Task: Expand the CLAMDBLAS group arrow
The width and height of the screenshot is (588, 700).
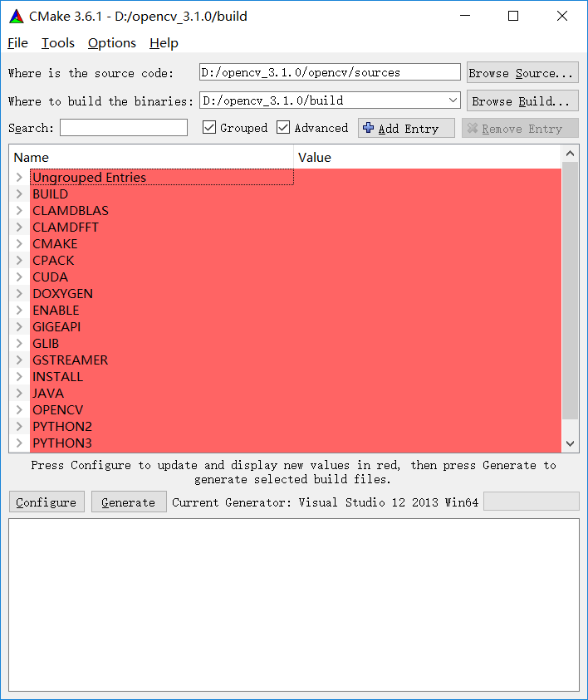Action: point(19,210)
